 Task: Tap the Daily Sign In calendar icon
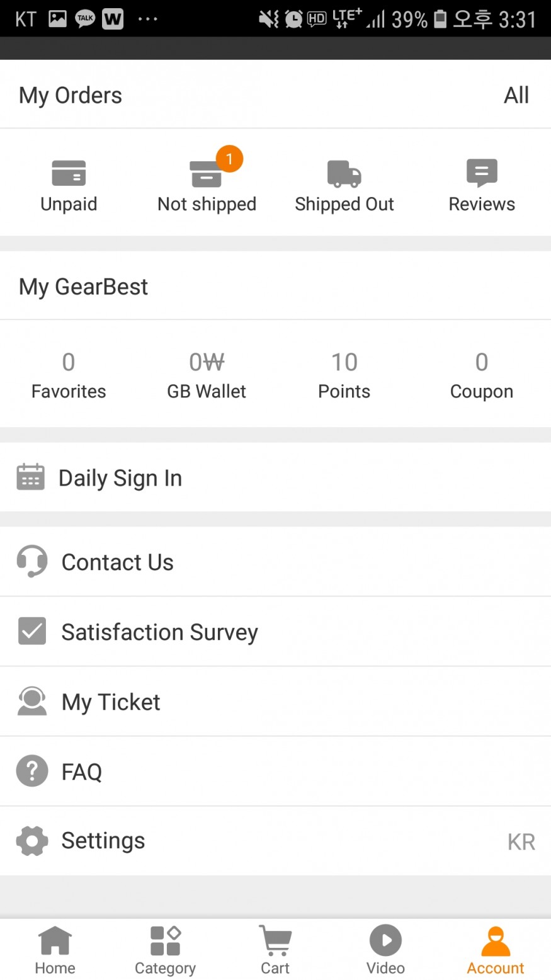[30, 477]
